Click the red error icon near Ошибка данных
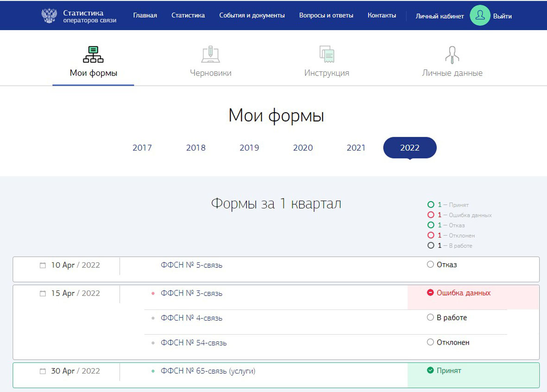Image resolution: width=547 pixels, height=392 pixels. click(430, 293)
